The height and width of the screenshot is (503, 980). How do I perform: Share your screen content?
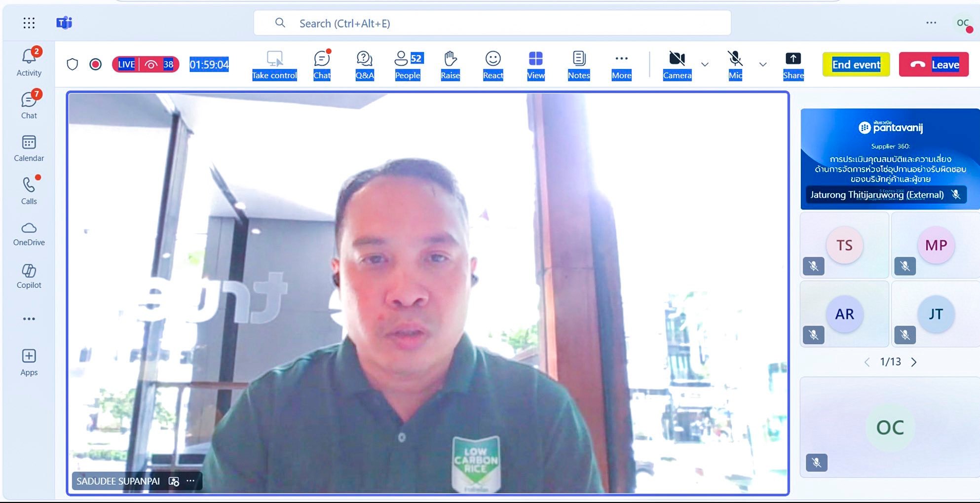792,64
